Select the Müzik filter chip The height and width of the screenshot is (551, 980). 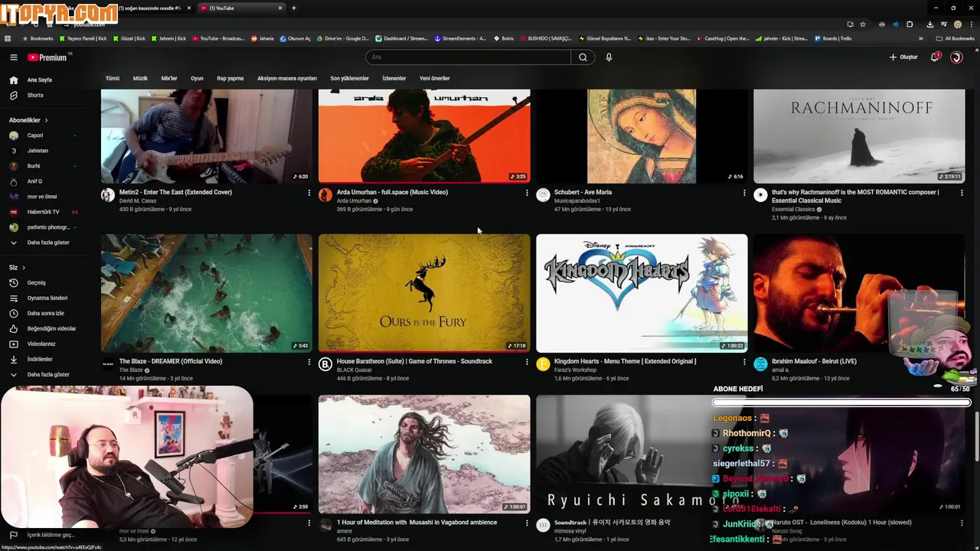click(x=140, y=78)
